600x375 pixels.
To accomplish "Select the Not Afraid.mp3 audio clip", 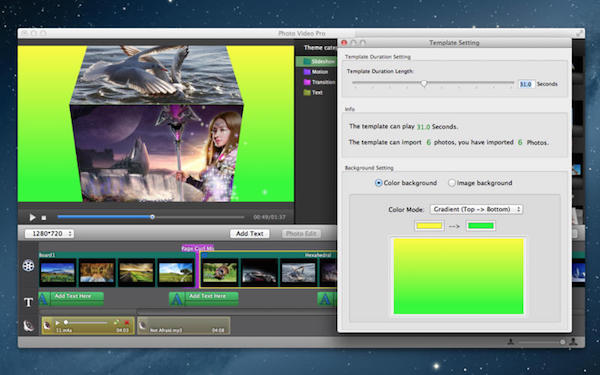I will pyautogui.click(x=184, y=326).
